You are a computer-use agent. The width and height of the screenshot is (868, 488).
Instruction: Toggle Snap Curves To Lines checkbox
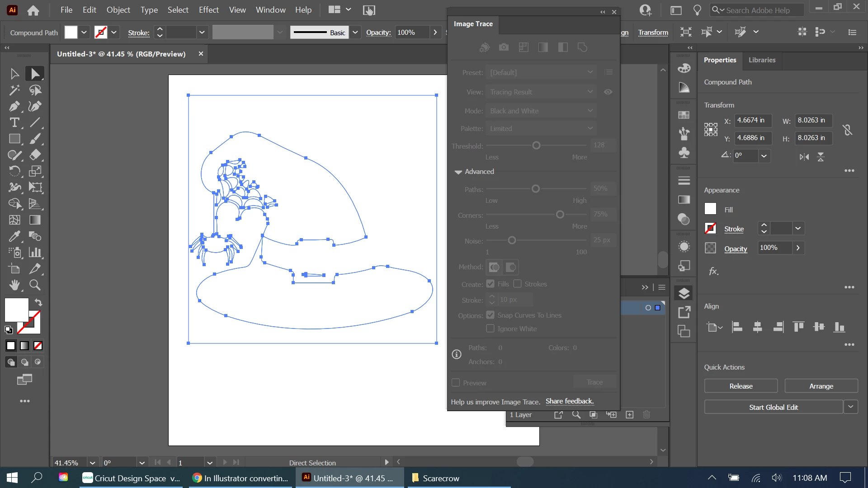(x=490, y=315)
